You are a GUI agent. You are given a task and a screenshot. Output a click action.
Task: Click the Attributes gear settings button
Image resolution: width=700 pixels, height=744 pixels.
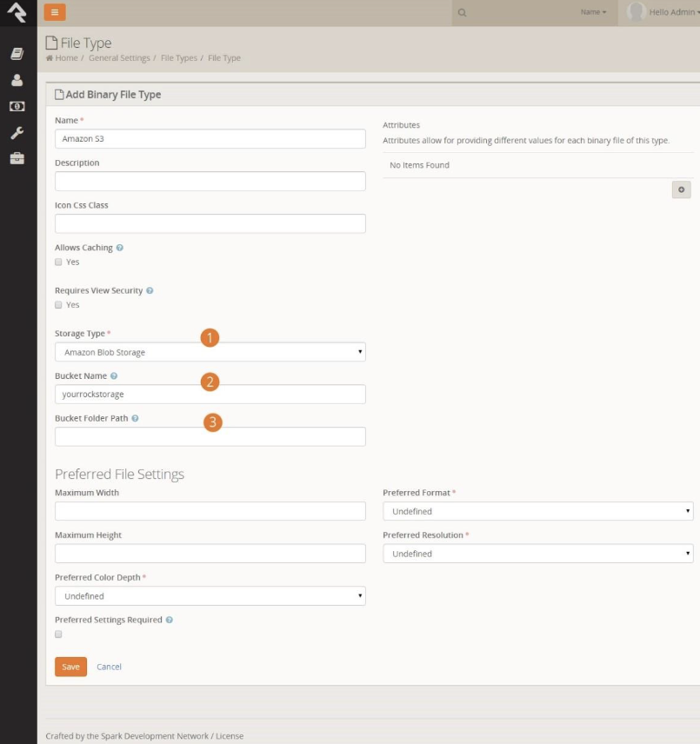(681, 189)
